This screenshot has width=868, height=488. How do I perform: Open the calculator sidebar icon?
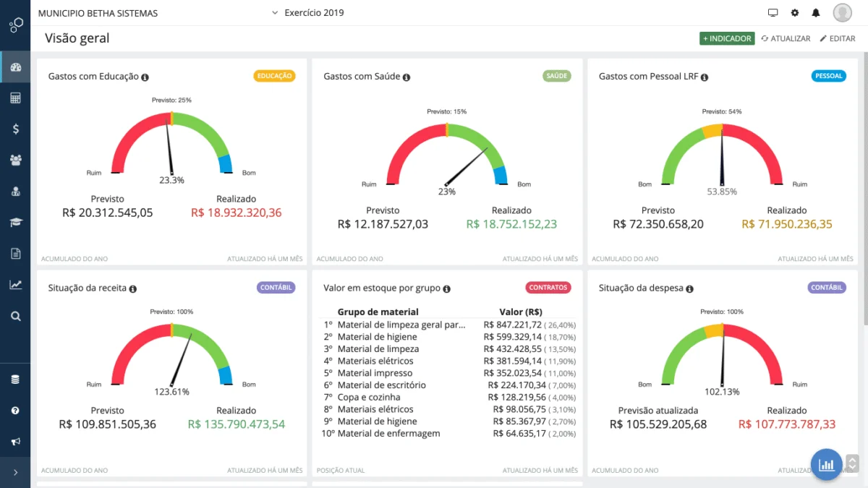pos(15,98)
